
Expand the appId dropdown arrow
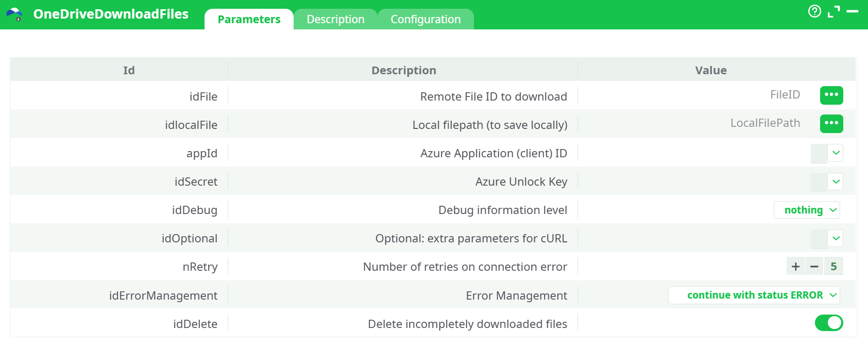tap(836, 153)
